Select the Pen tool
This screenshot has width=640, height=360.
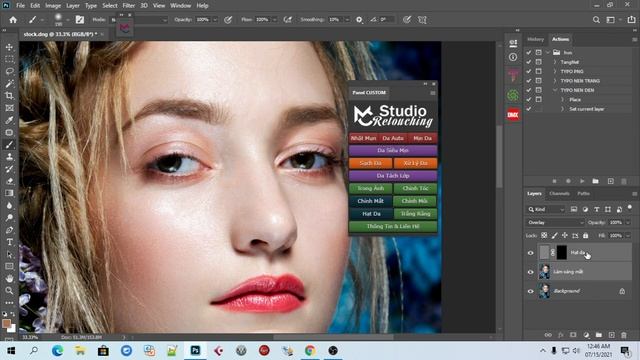tap(9, 230)
